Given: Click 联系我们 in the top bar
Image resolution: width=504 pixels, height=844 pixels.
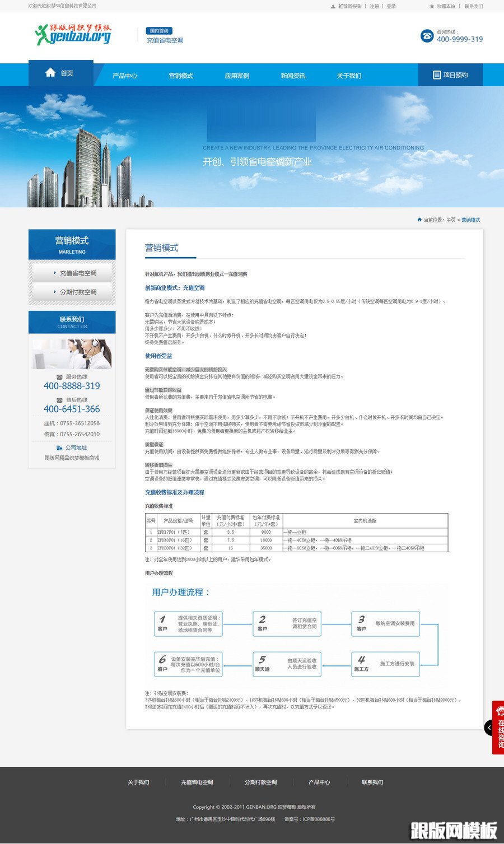Looking at the screenshot, I should (x=473, y=7).
